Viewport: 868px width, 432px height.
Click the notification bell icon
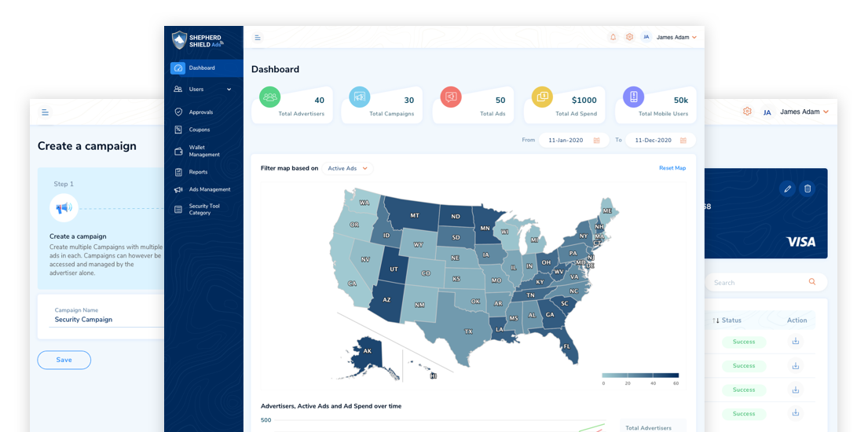[613, 37]
